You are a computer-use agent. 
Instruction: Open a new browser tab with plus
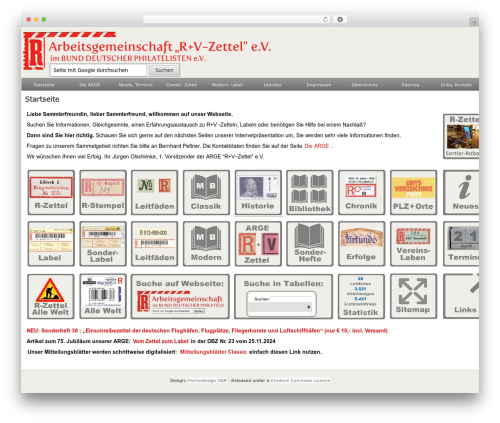coord(474,22)
